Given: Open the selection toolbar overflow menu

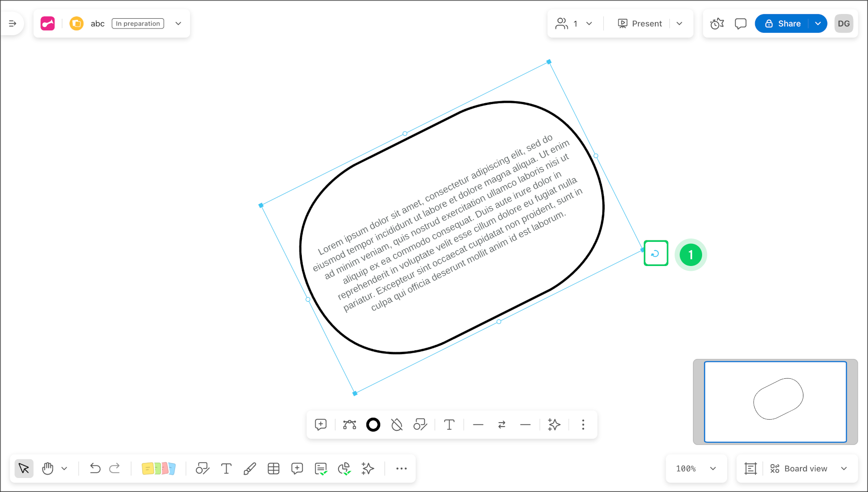Looking at the screenshot, I should click(x=583, y=425).
